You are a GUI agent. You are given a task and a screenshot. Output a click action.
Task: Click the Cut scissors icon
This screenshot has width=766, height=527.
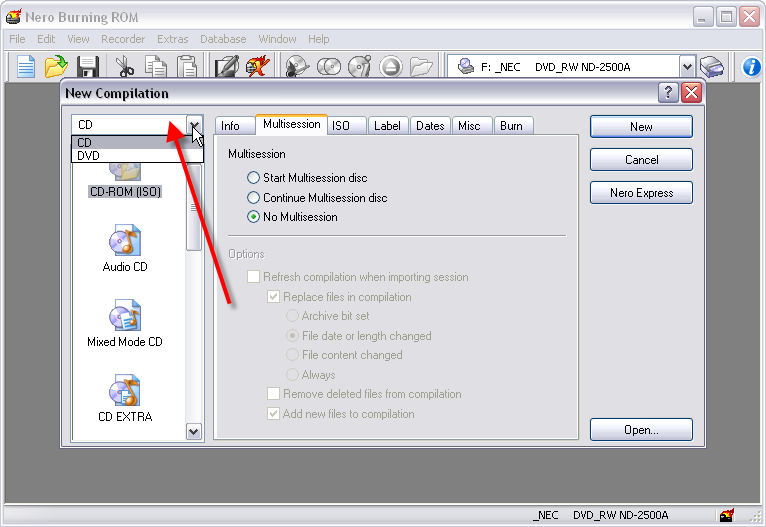pos(125,67)
